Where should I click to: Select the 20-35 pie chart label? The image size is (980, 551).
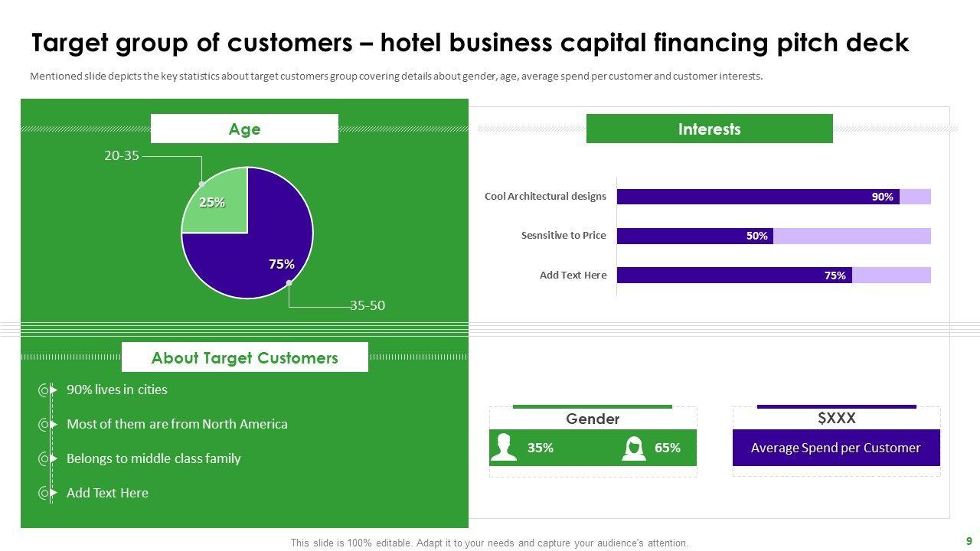[x=122, y=156]
